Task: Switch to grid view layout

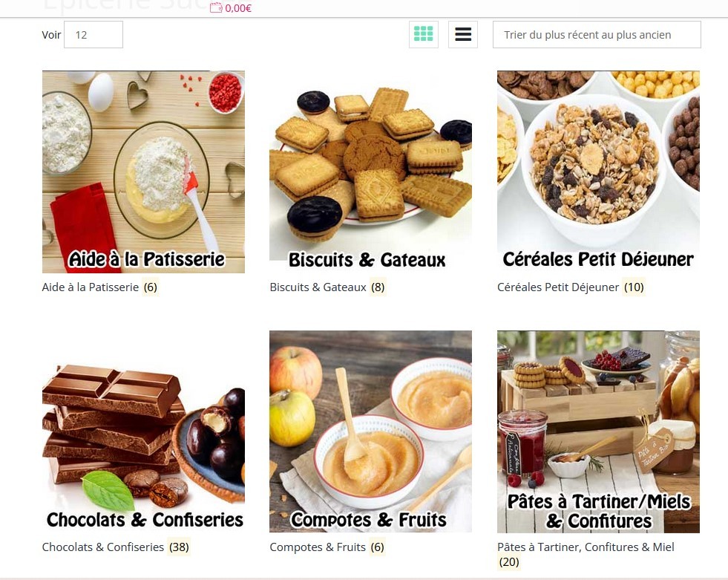Action: tap(424, 34)
